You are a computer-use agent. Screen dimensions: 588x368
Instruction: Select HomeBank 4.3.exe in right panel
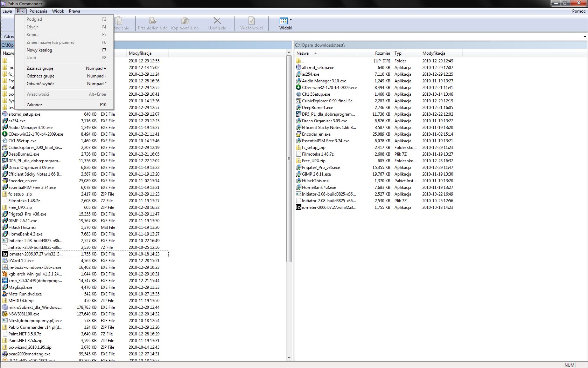(319, 188)
